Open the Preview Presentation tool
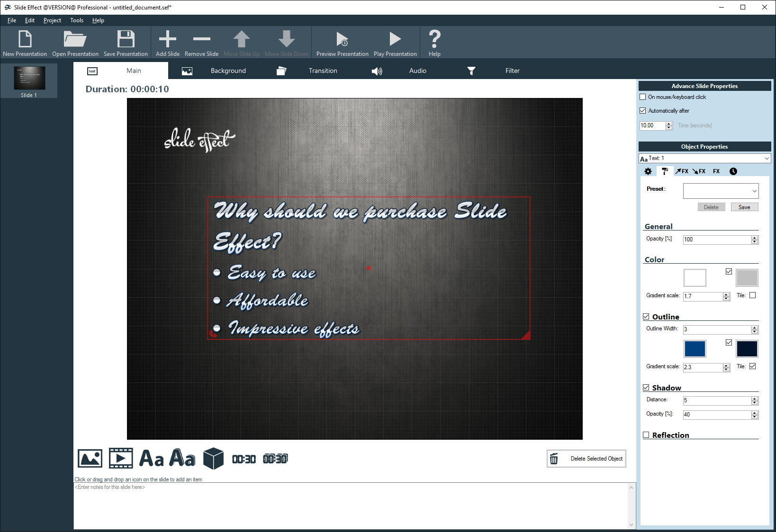This screenshot has height=532, width=776. 342,42
